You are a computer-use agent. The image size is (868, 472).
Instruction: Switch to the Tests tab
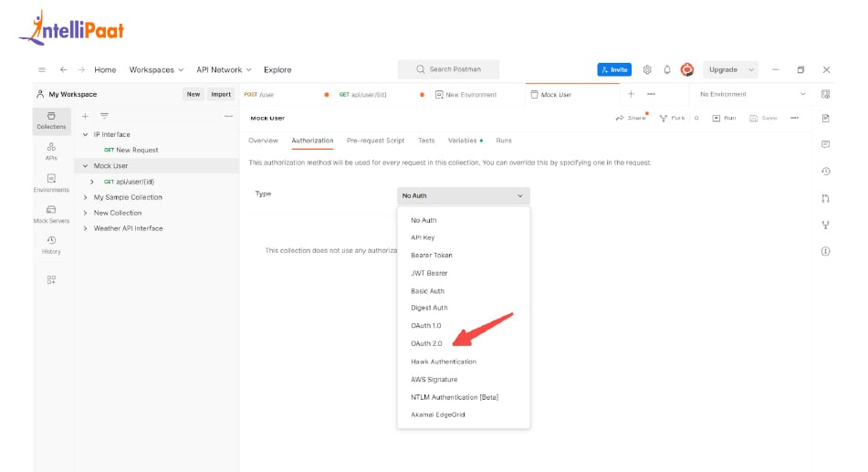[426, 141]
